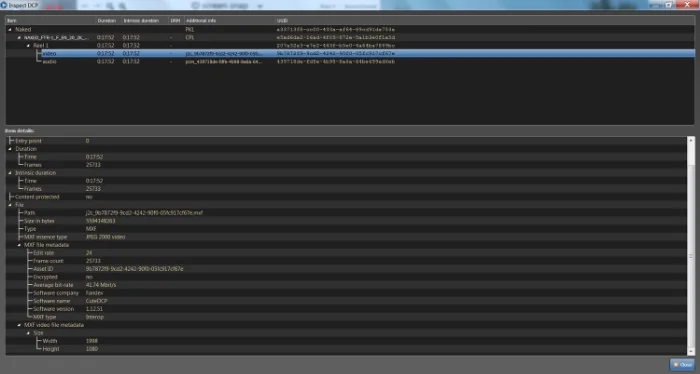Close the window using the red X
Screen dimensions: 700x374
click(687, 4)
